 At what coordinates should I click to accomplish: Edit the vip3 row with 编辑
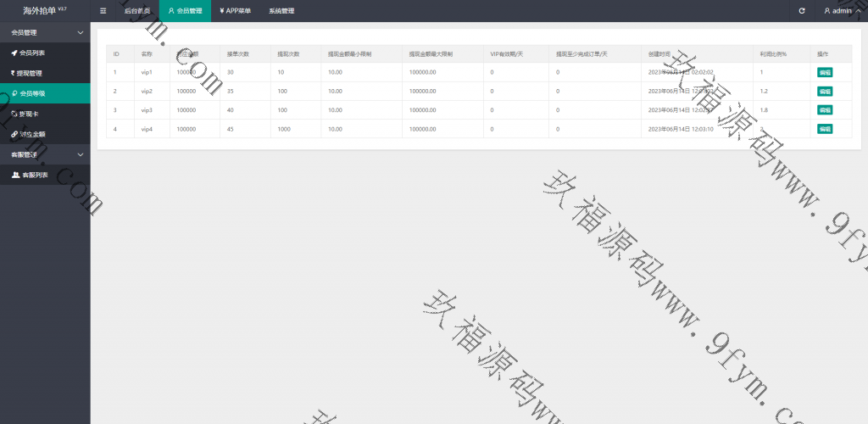point(824,110)
